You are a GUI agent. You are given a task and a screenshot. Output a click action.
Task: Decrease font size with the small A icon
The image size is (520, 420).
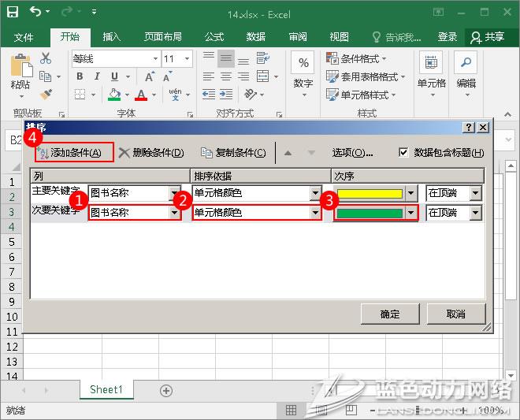pyautogui.click(x=168, y=76)
